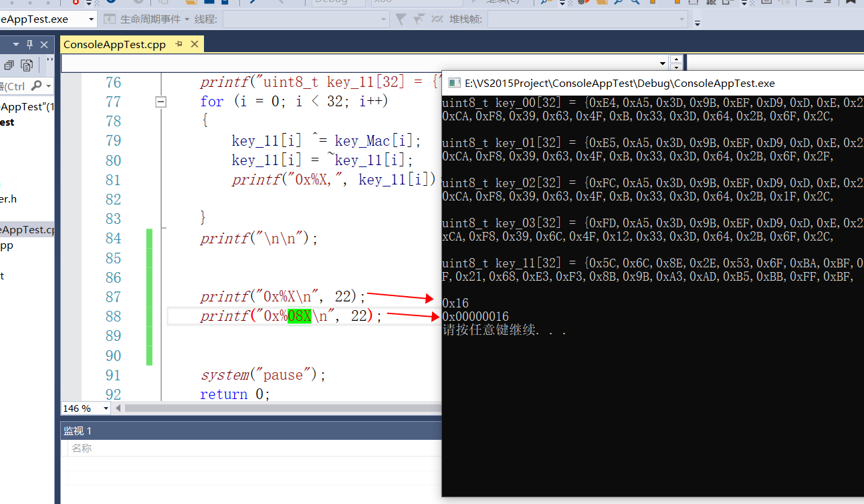Collapse the for loop block at line 77
The image size is (864, 504).
click(x=160, y=102)
